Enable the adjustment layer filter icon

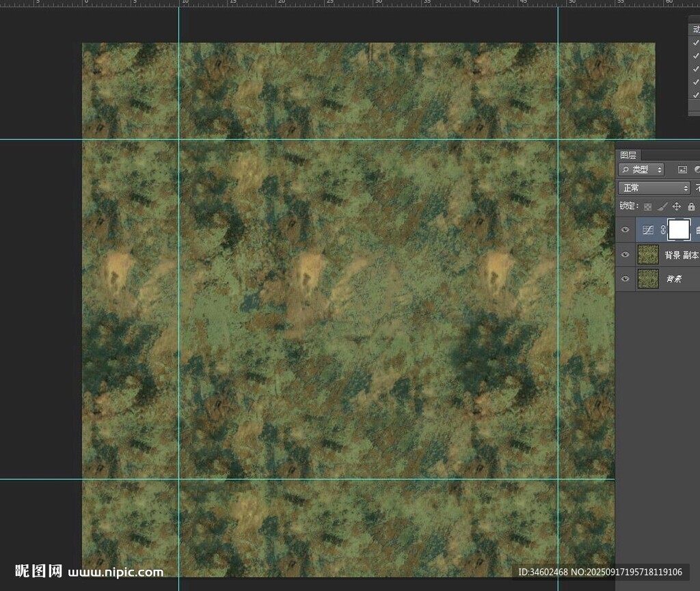(697, 169)
